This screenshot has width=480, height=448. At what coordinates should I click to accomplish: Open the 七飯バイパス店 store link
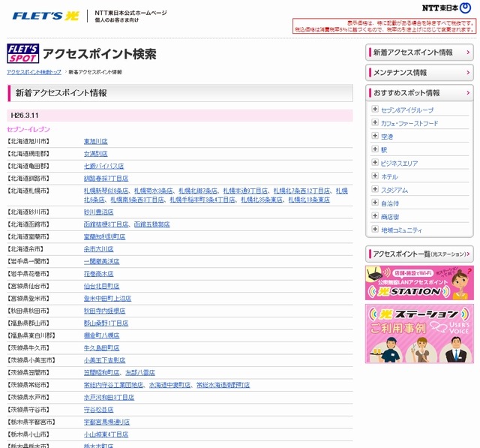tap(103, 167)
